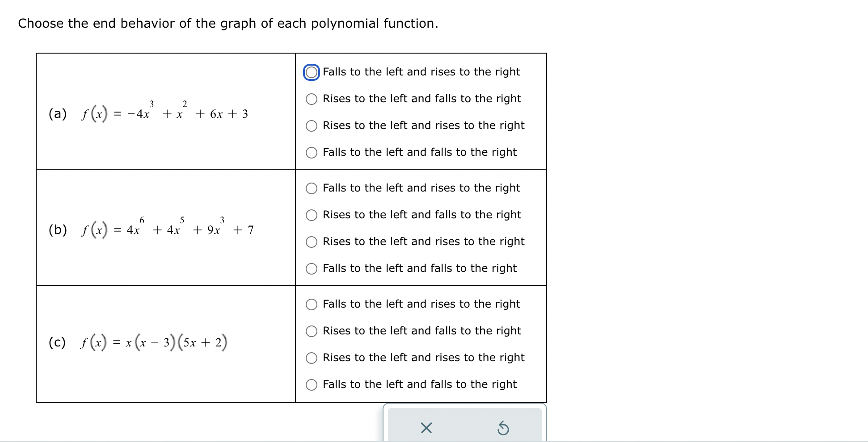Select 'Falls left, rises right' for part (c)
The height and width of the screenshot is (442, 868).
(312, 304)
